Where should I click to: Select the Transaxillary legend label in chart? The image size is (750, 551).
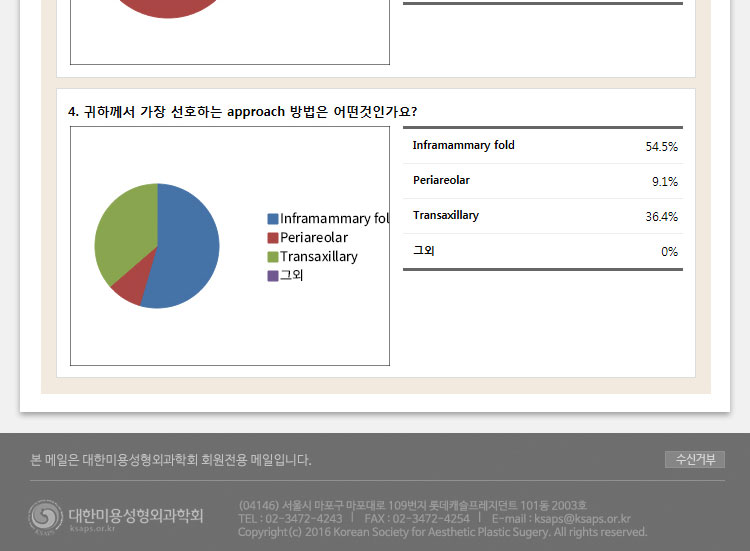318,257
